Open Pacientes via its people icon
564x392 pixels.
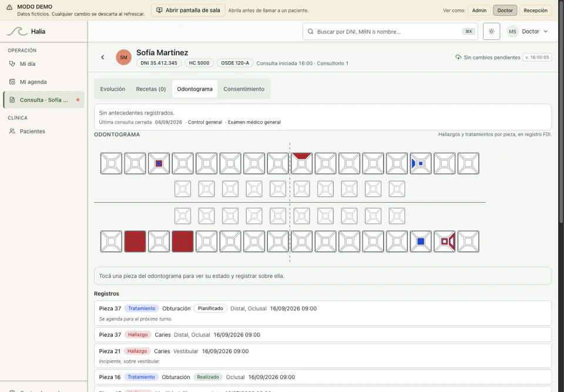12,132
